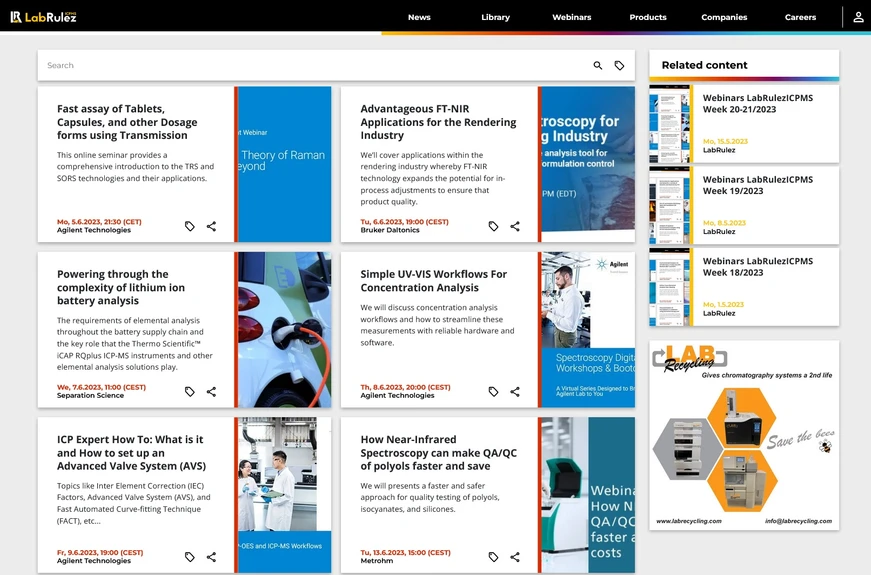Image resolution: width=871 pixels, height=575 pixels.
Task: Open the Products menu
Action: [648, 17]
